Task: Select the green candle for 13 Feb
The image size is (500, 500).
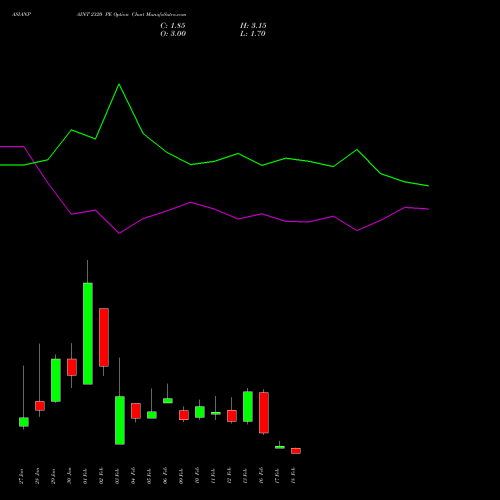Action: tap(248, 407)
